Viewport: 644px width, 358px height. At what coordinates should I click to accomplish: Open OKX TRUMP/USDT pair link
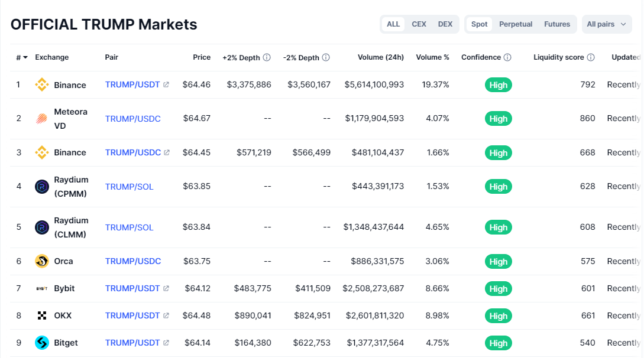point(132,315)
